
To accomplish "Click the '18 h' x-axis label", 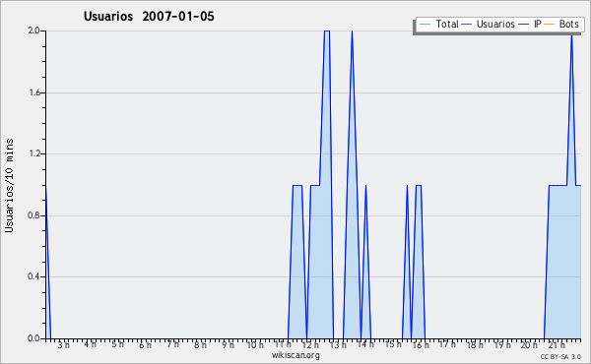I will (475, 344).
